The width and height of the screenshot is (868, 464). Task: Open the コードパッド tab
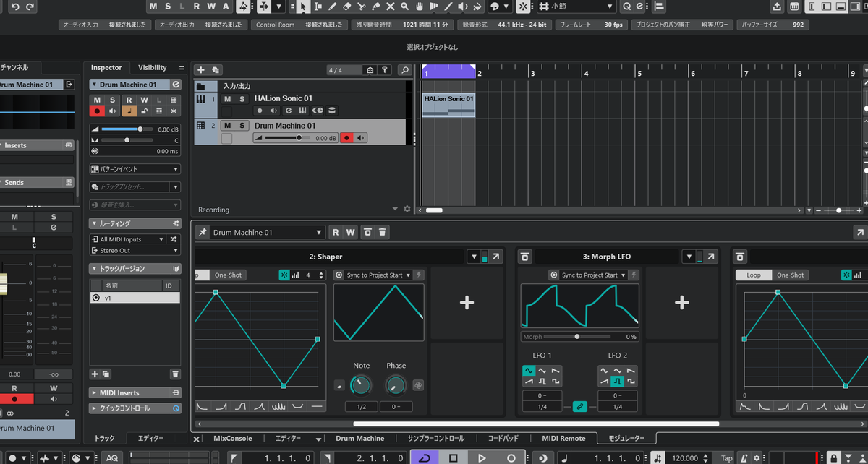pyautogui.click(x=503, y=438)
